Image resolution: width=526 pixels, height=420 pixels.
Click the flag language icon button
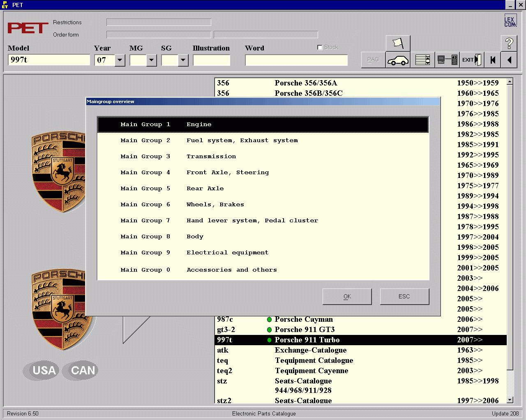[x=398, y=44]
